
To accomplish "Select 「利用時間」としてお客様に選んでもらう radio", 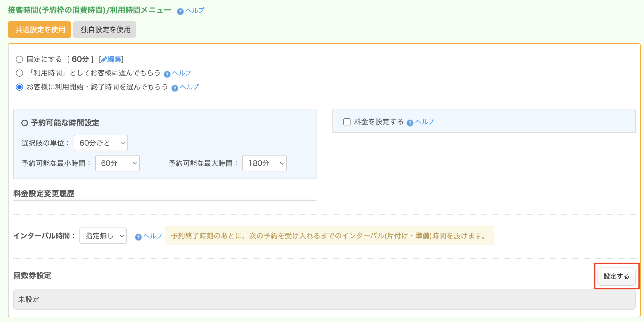I will tap(19, 73).
